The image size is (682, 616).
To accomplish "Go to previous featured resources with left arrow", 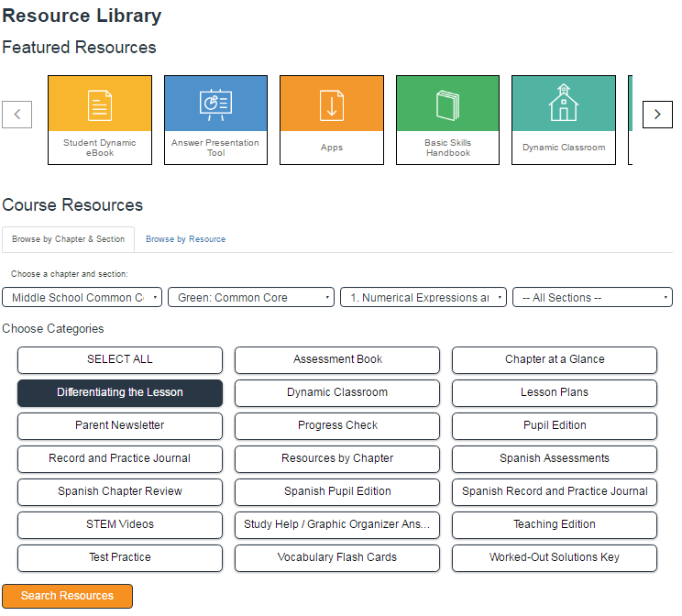I will point(17,115).
